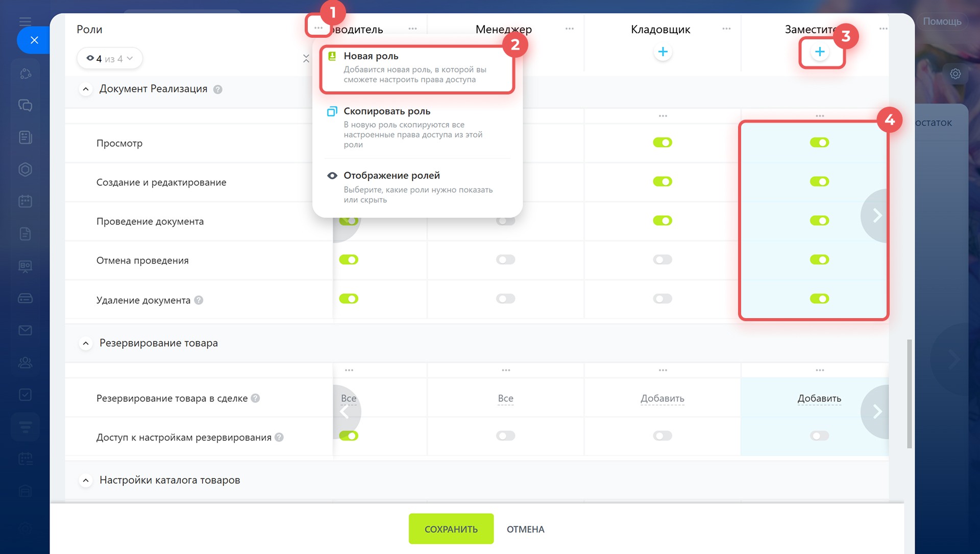Enable Отмена проведения for Менеджер
980x554 pixels.
pyautogui.click(x=505, y=260)
